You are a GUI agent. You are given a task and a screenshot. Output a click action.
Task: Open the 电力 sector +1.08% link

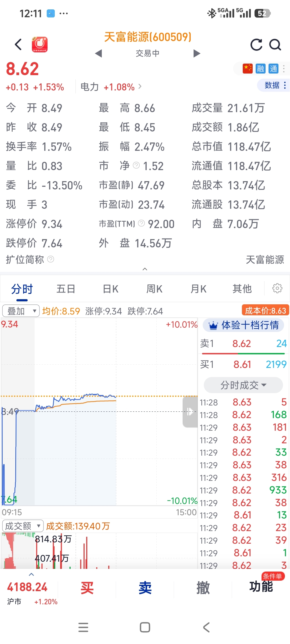click(x=111, y=87)
